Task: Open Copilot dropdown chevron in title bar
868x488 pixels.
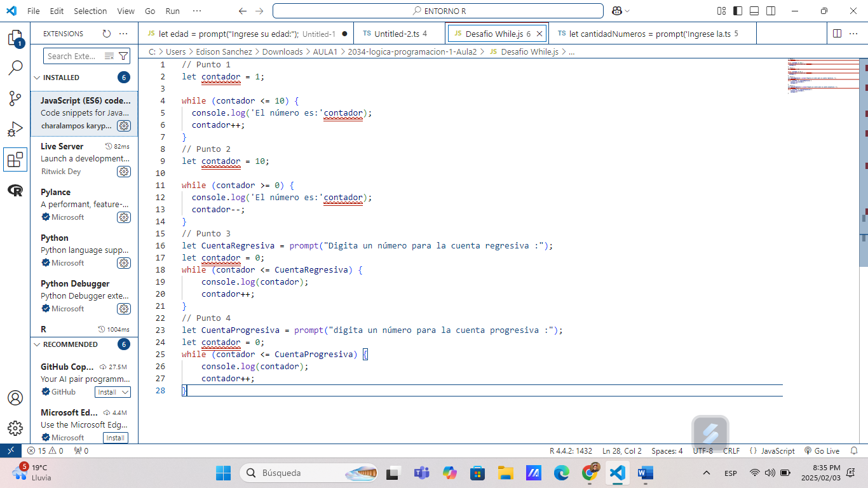Action: (627, 11)
